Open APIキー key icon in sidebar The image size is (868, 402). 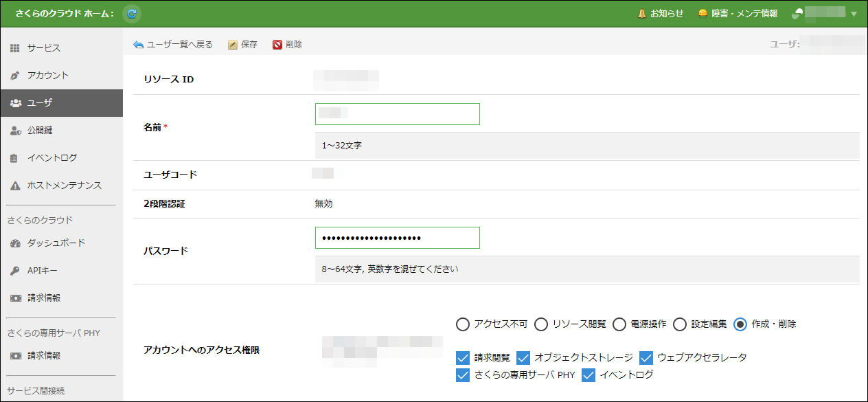tap(15, 271)
